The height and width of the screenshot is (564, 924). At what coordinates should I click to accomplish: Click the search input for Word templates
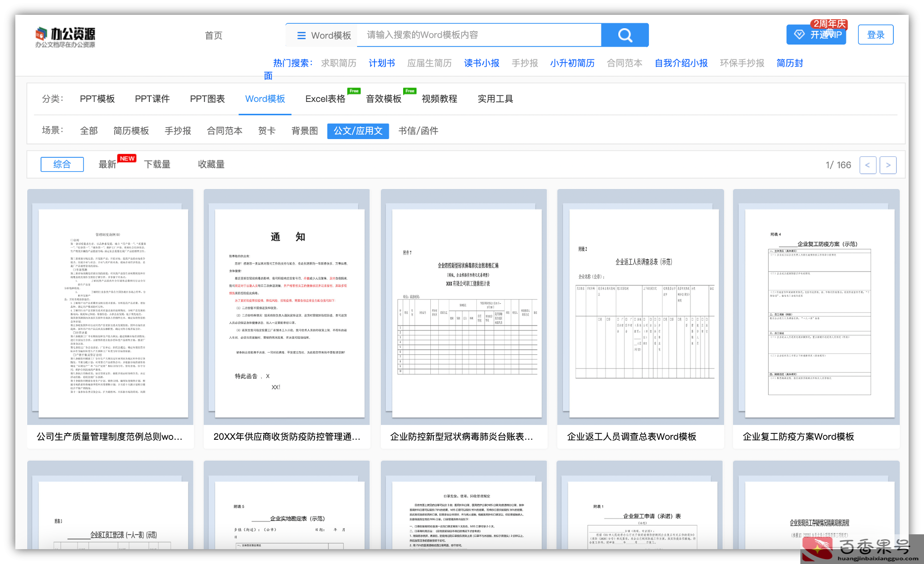click(x=478, y=35)
